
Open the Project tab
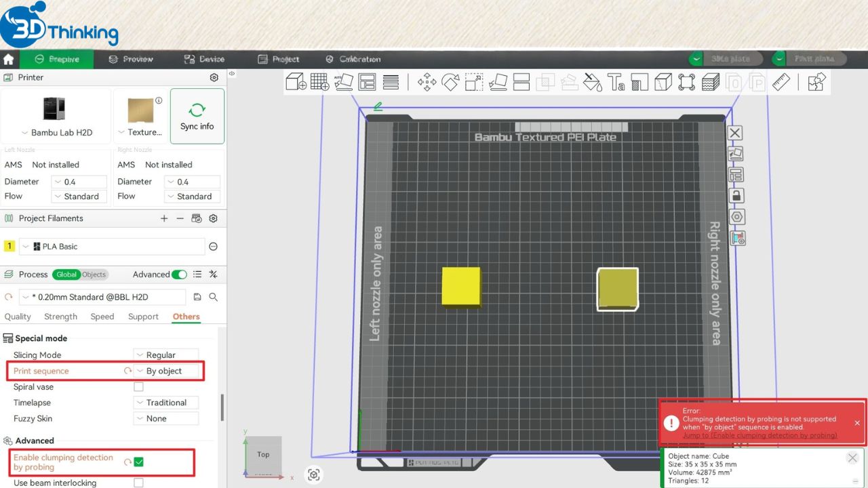tap(279, 59)
